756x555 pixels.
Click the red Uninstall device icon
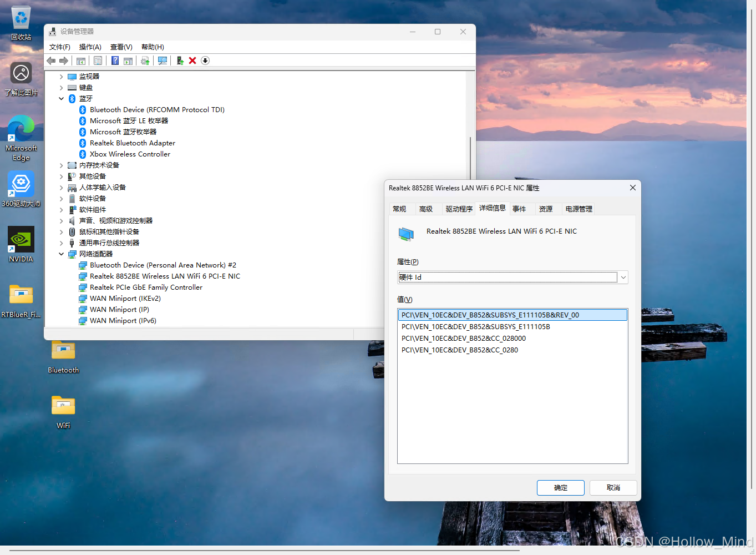tap(192, 60)
